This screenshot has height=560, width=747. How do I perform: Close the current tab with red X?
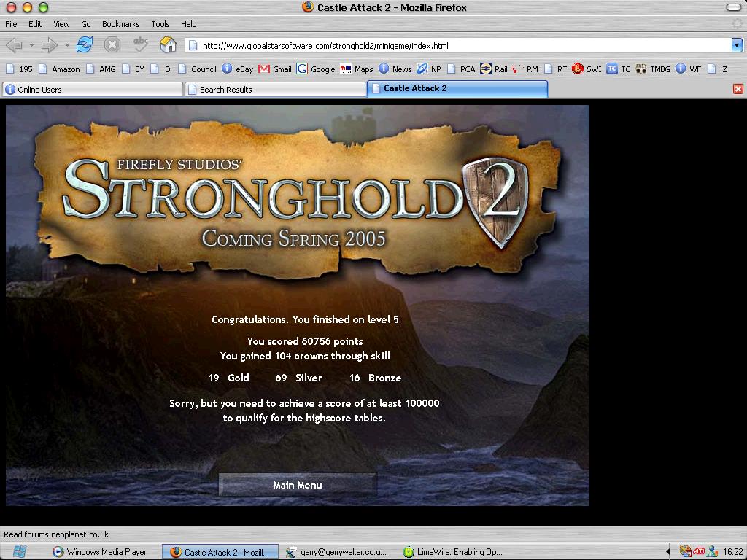click(738, 89)
